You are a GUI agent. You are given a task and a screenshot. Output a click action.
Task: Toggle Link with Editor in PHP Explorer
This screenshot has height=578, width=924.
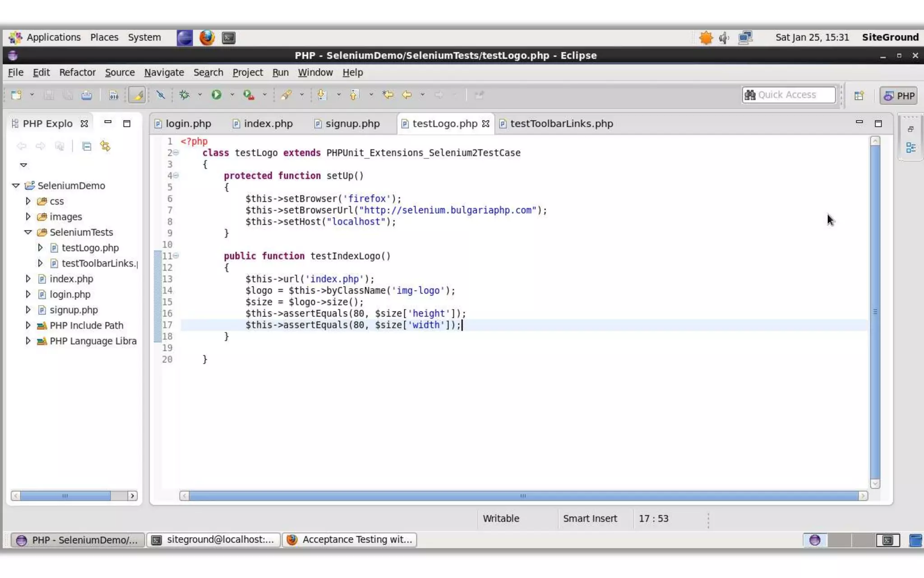(105, 146)
